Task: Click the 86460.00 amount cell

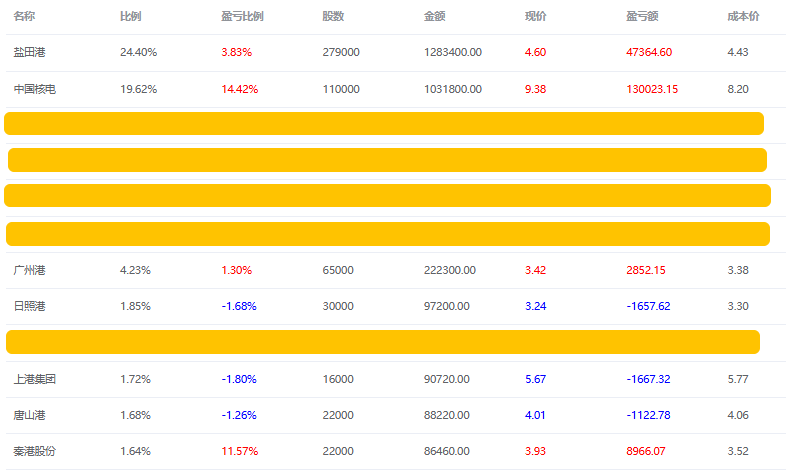Action: click(x=447, y=451)
